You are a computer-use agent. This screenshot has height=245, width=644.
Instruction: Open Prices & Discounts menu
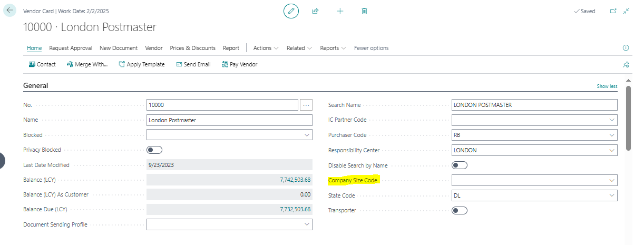tap(192, 48)
